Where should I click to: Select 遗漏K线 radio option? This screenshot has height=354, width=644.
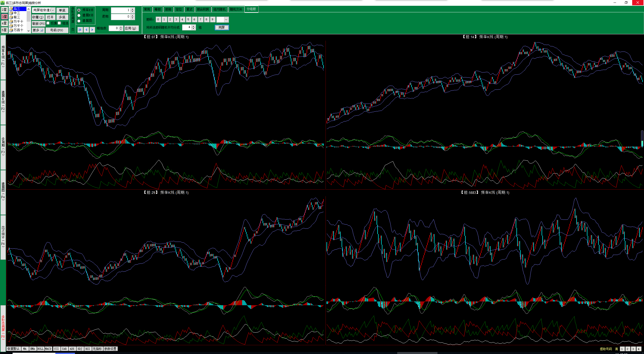coord(79,15)
